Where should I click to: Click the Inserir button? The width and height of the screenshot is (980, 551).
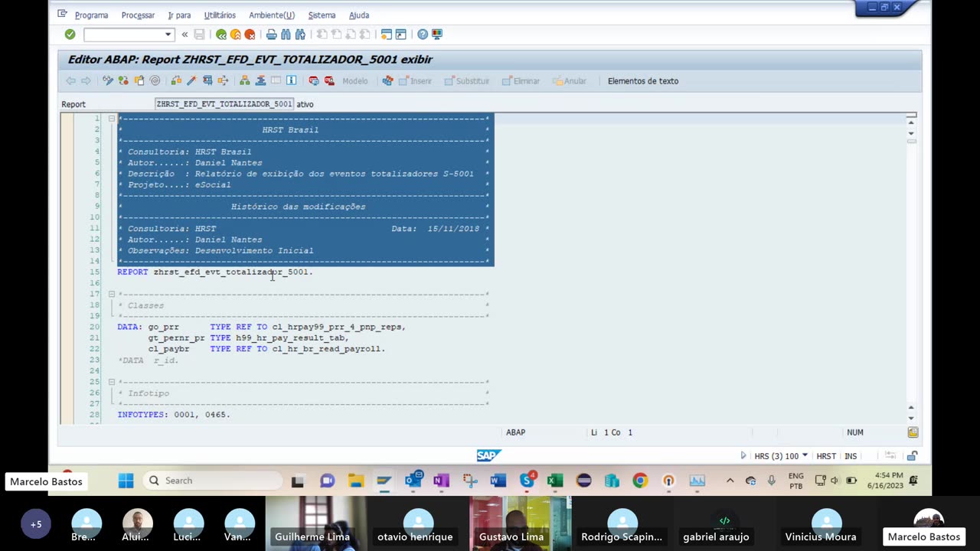click(x=415, y=81)
